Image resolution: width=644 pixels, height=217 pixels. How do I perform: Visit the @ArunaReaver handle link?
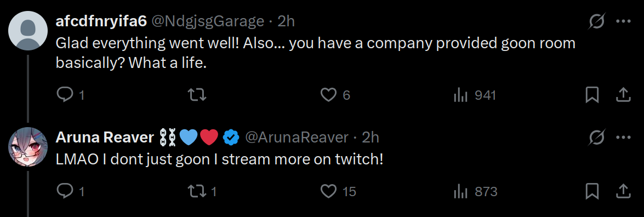tap(297, 137)
